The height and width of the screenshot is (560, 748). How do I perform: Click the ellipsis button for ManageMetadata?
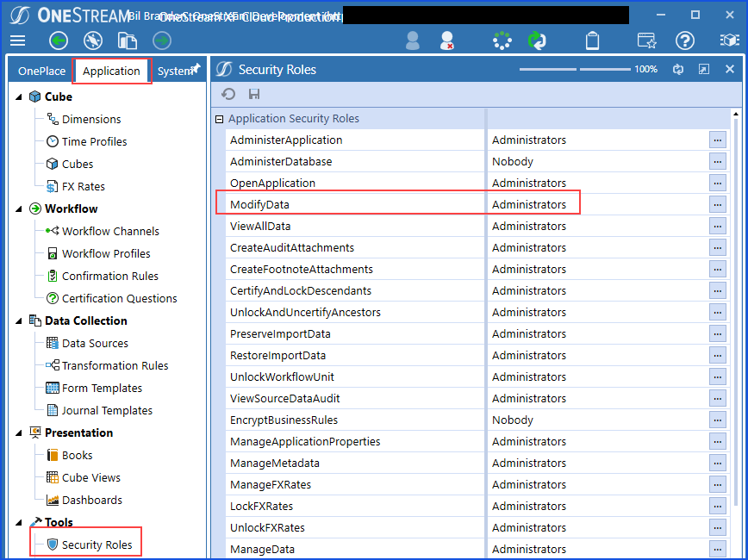(x=718, y=464)
